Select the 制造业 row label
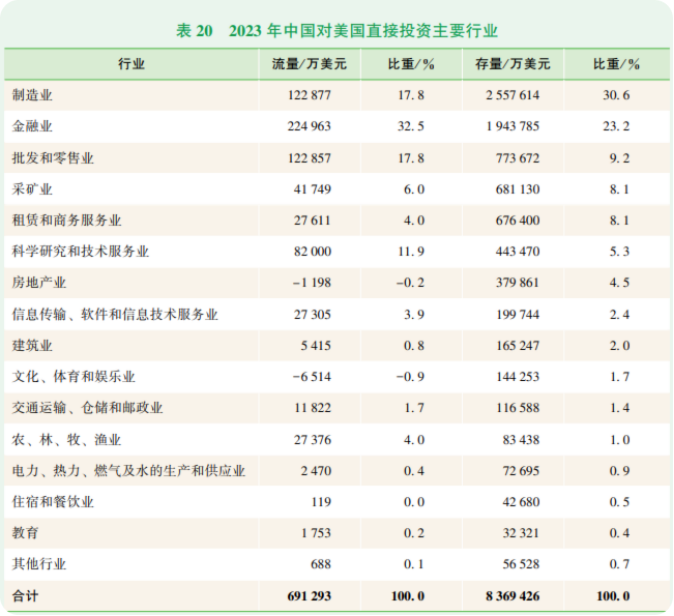 (x=32, y=95)
